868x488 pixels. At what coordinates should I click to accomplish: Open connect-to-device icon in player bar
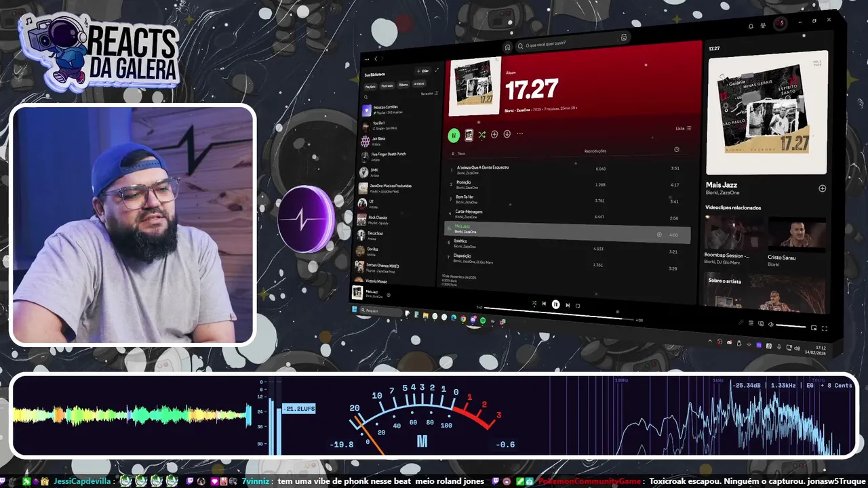[760, 324]
